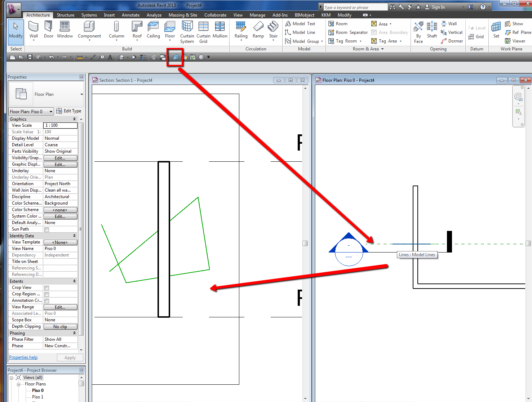
Task: Click the Undo arrow icon
Action: [51, 57]
